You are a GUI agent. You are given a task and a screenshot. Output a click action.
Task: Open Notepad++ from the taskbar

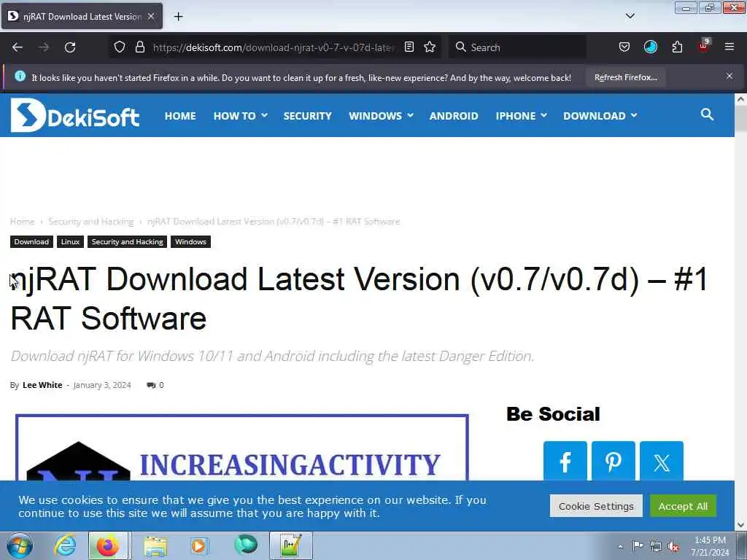291,545
